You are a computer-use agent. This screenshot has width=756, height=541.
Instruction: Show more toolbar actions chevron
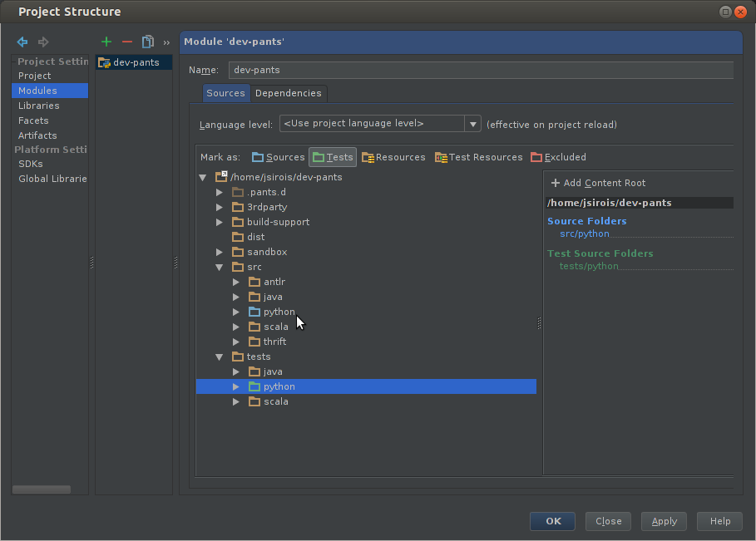click(x=166, y=43)
